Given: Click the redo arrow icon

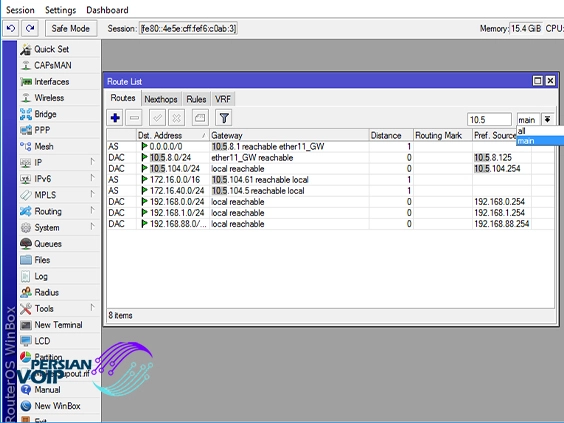Looking at the screenshot, I should click(30, 28).
